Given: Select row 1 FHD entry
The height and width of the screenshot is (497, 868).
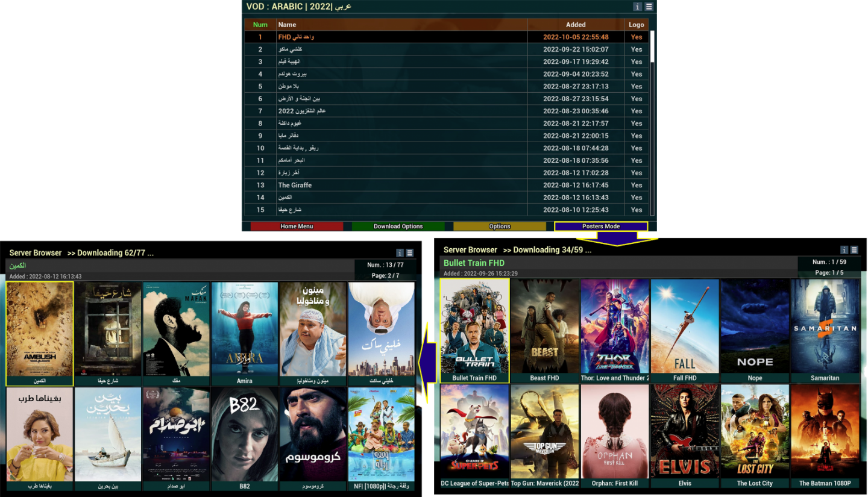Looking at the screenshot, I should click(x=447, y=37).
